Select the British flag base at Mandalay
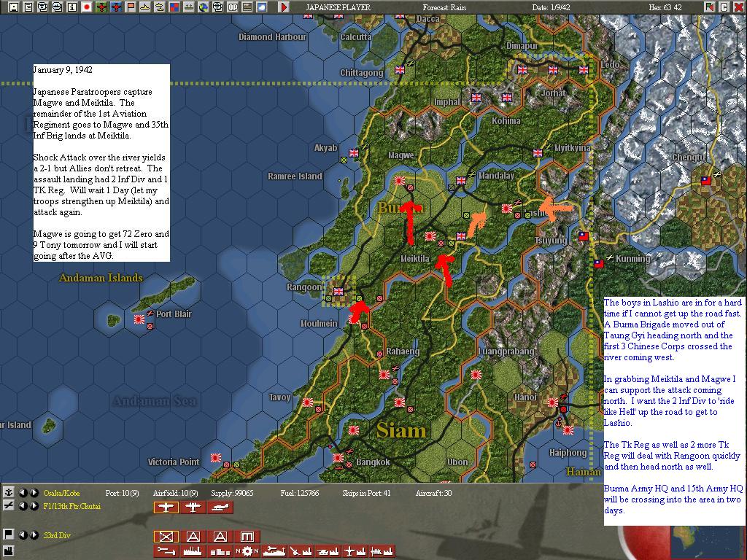The width and height of the screenshot is (747, 560). [461, 181]
